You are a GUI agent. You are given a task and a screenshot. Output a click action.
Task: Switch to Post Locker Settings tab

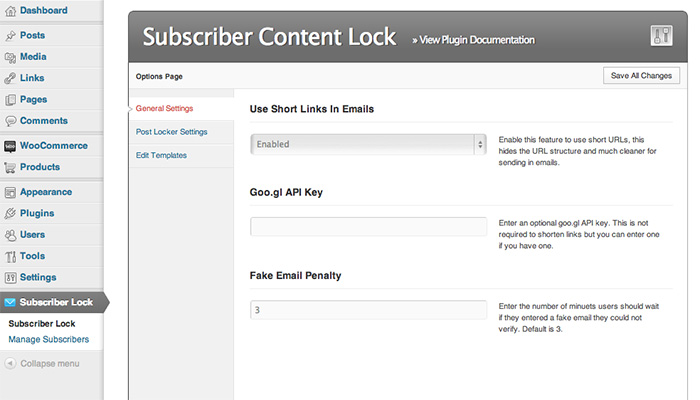(x=171, y=132)
